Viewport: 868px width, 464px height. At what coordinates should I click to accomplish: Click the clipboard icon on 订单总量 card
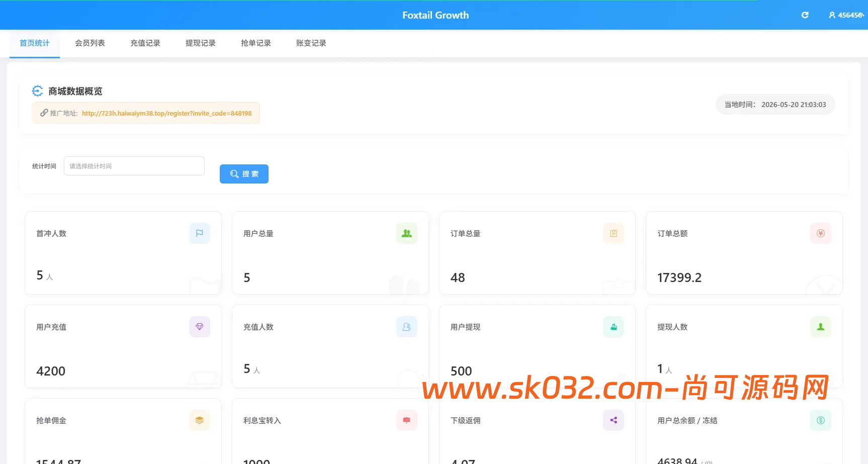[614, 233]
